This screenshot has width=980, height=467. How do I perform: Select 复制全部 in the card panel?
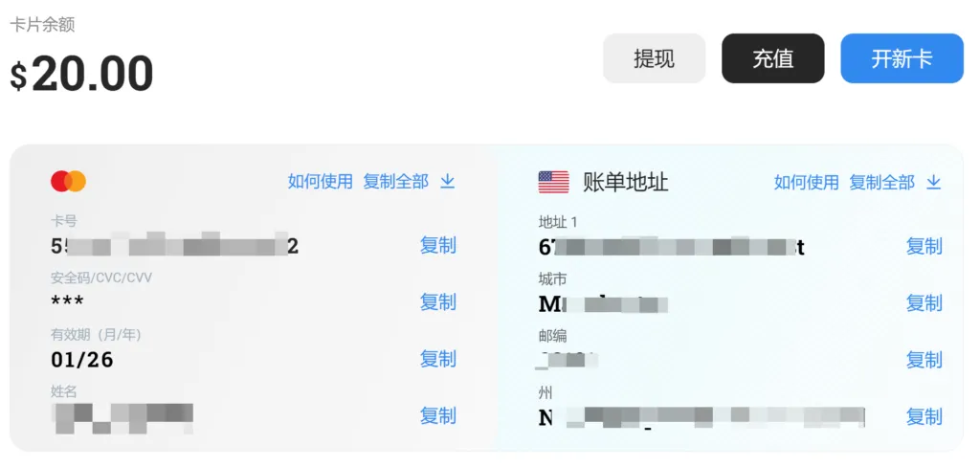(395, 182)
